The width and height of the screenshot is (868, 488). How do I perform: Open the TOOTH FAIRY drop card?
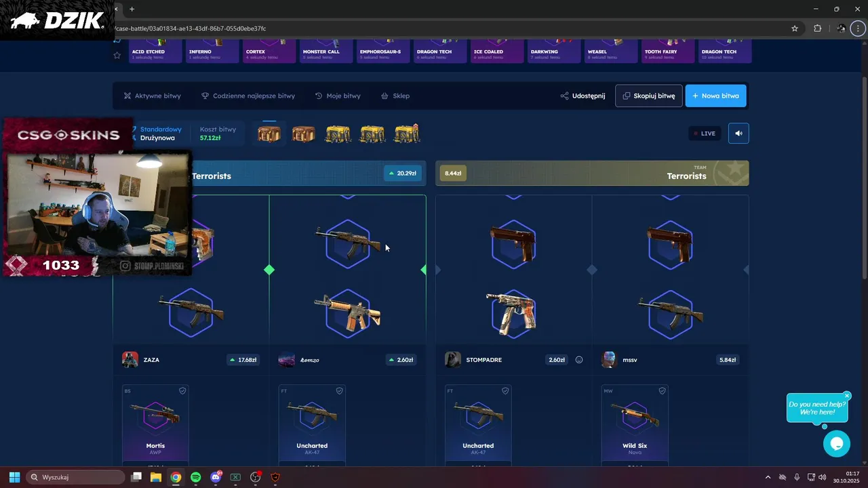click(x=669, y=52)
